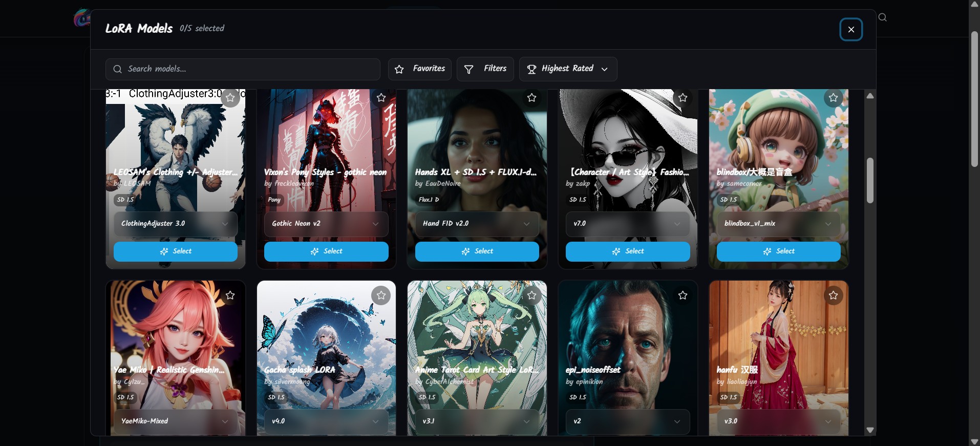The height and width of the screenshot is (446, 980).
Task: Favorite the epi_noiseoffset model
Action: (683, 295)
